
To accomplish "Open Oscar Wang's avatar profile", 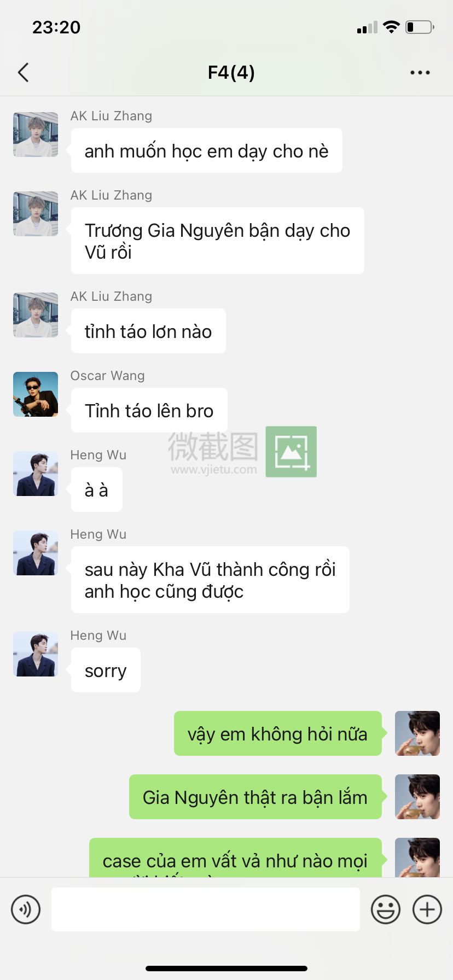I will [x=36, y=394].
